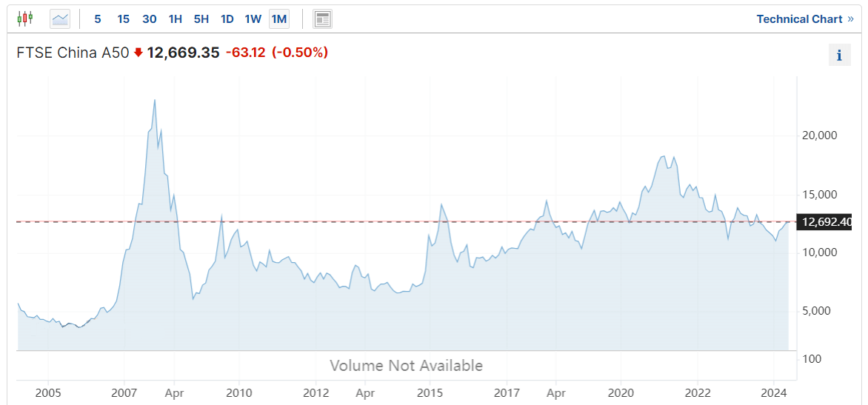Open the chart info icon
This screenshot has width=868, height=405.
(x=839, y=55)
